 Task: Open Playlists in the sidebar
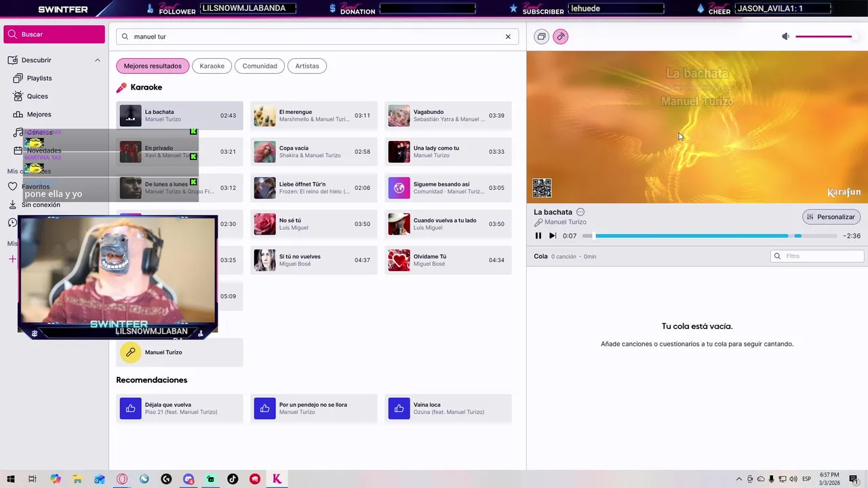tap(39, 78)
